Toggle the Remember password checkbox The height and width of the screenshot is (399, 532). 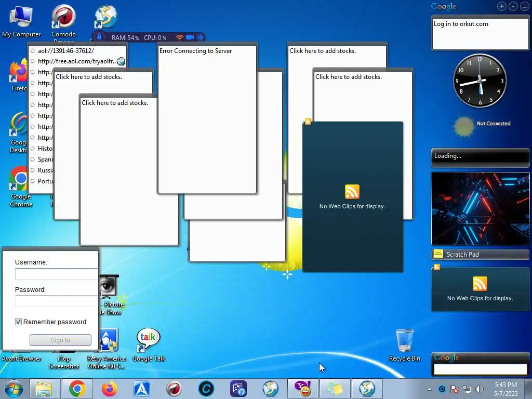[18, 322]
